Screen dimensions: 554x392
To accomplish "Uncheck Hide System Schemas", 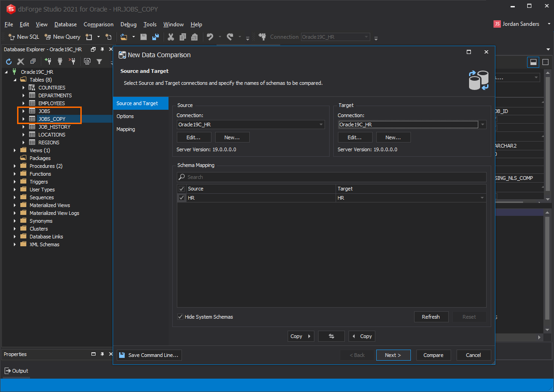I will click(x=181, y=317).
